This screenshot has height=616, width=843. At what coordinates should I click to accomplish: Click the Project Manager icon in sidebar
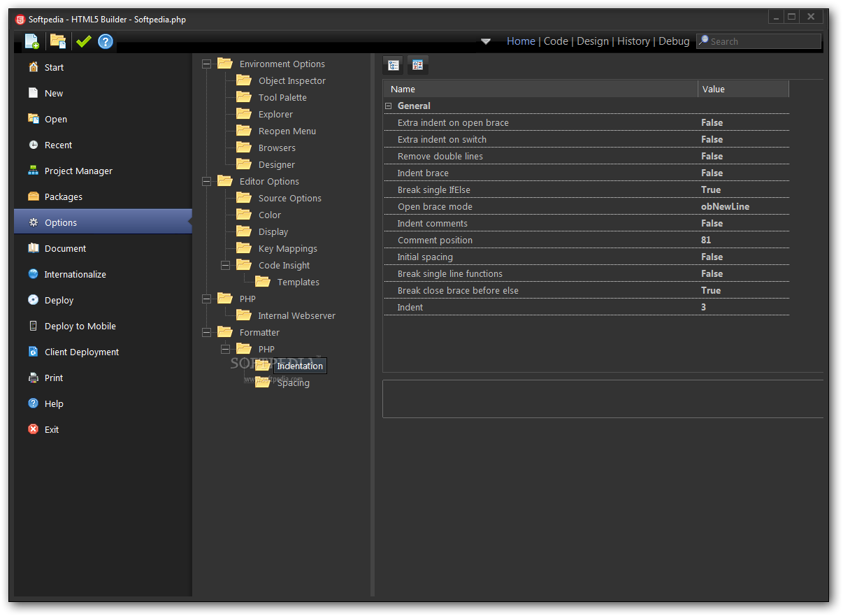[33, 171]
